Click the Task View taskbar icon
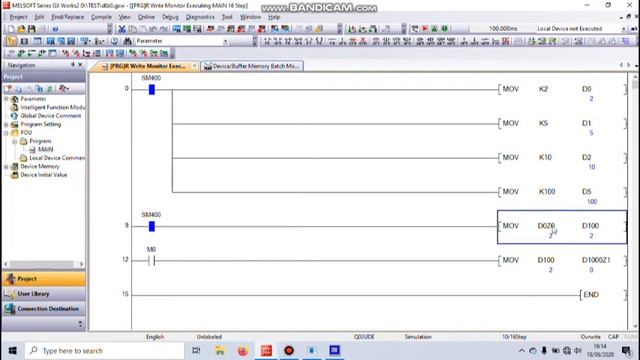Viewport: 640px width, 360px height. (x=196, y=351)
